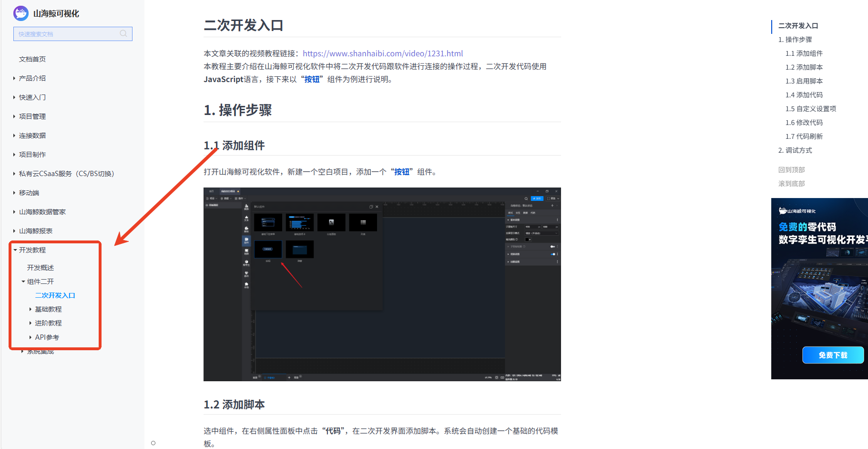Screen dimensions: 868x449
Task: Jump to 1. 操作步骤 in contents
Action: pyautogui.click(x=795, y=40)
